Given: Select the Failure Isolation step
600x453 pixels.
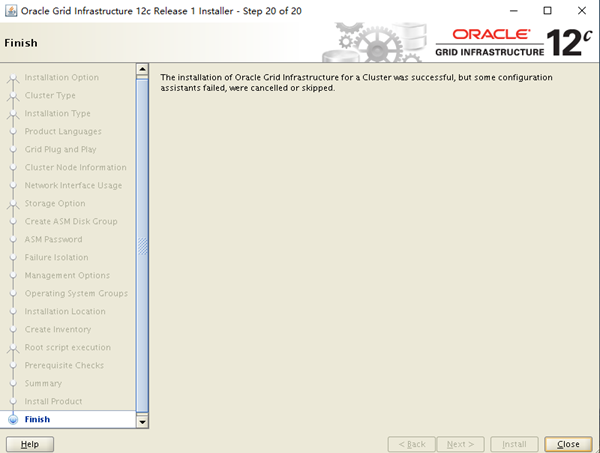Looking at the screenshot, I should click(56, 257).
